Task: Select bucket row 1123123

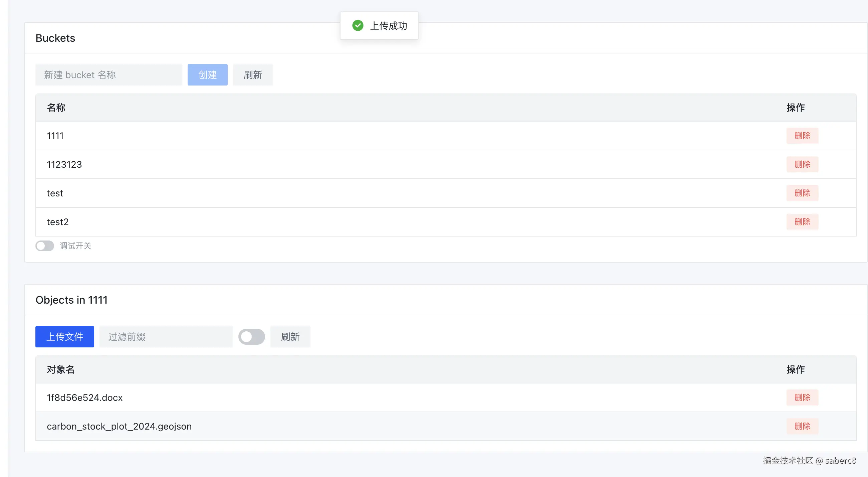Action: click(64, 164)
